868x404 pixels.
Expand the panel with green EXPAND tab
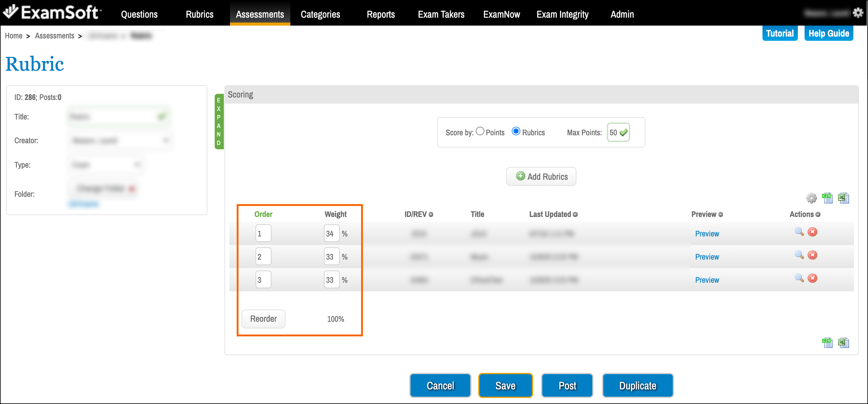(x=219, y=122)
